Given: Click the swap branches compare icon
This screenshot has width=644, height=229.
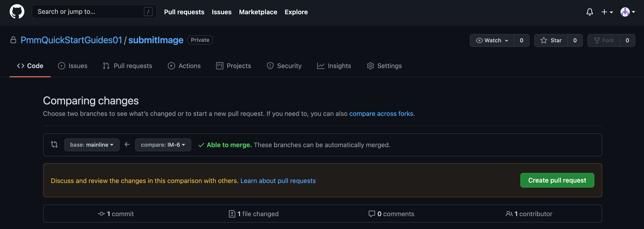Looking at the screenshot, I should coord(54,145).
